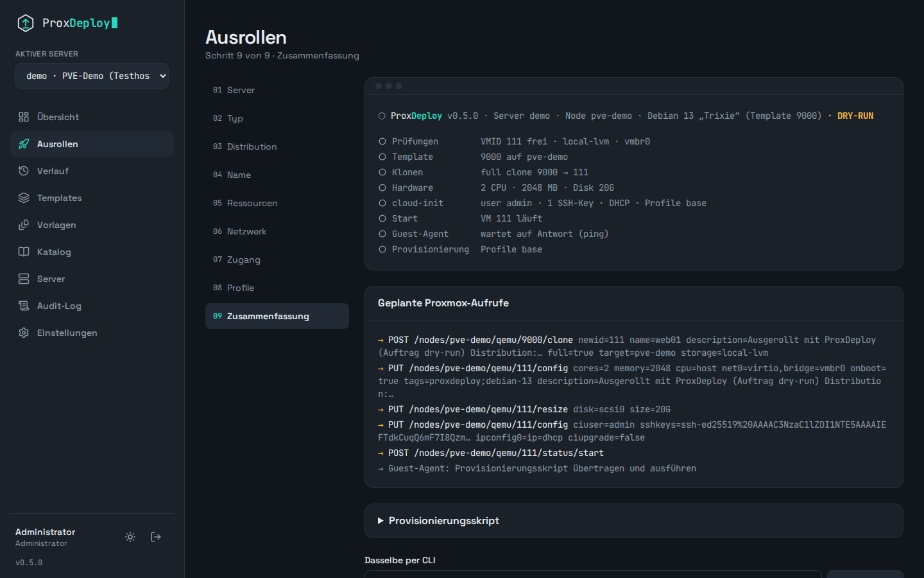Open Vorlagen in the sidebar

point(92,225)
